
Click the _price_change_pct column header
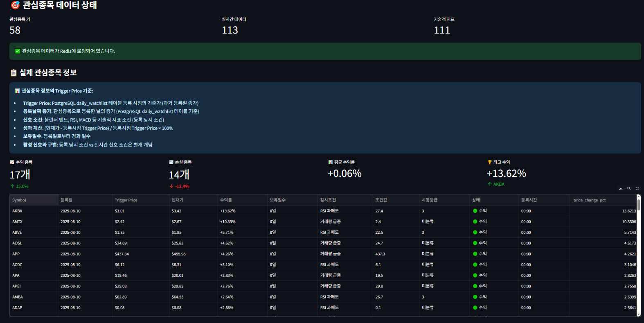pyautogui.click(x=588, y=200)
